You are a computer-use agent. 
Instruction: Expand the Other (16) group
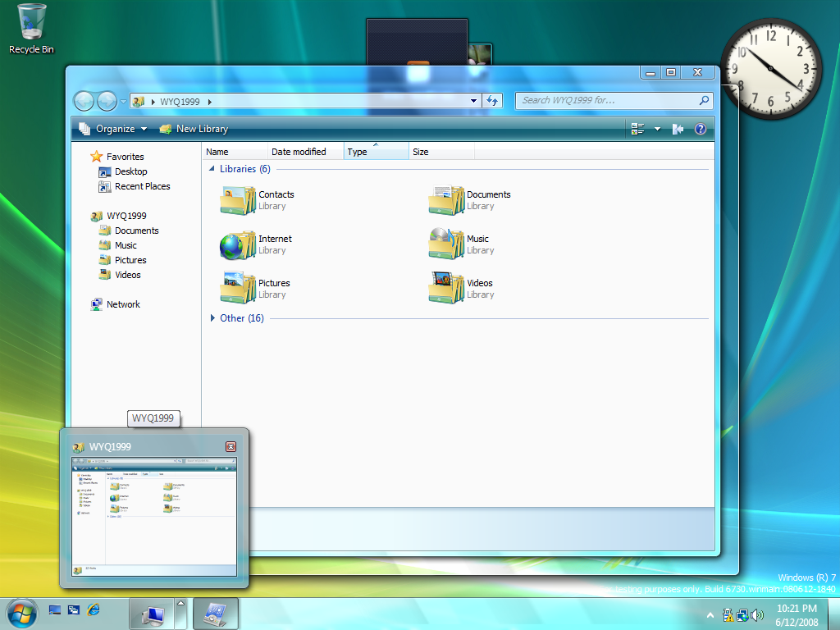coord(212,318)
